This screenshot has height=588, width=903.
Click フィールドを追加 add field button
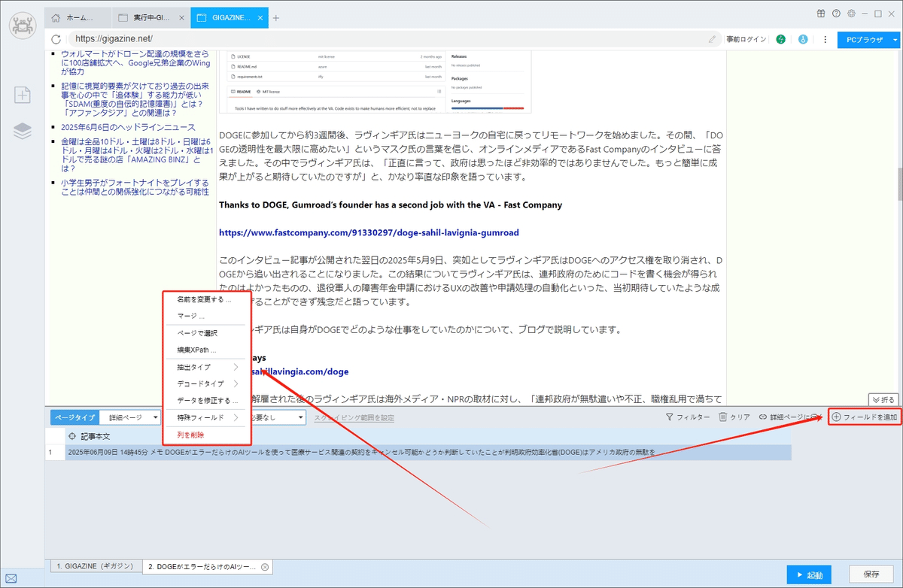[865, 417]
